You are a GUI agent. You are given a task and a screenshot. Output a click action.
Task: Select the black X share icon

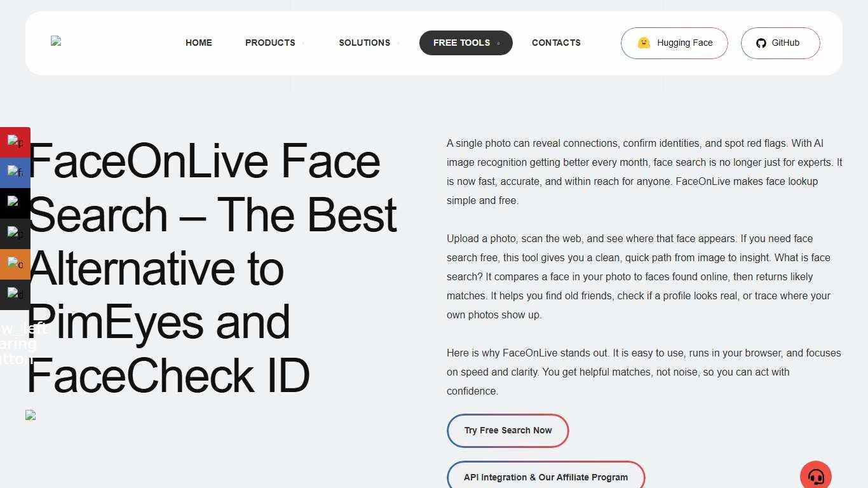[15, 203]
